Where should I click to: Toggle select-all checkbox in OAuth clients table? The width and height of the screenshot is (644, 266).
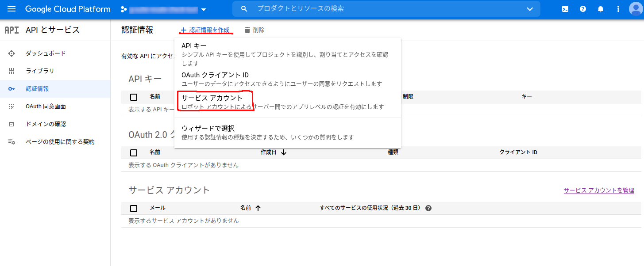(x=134, y=153)
